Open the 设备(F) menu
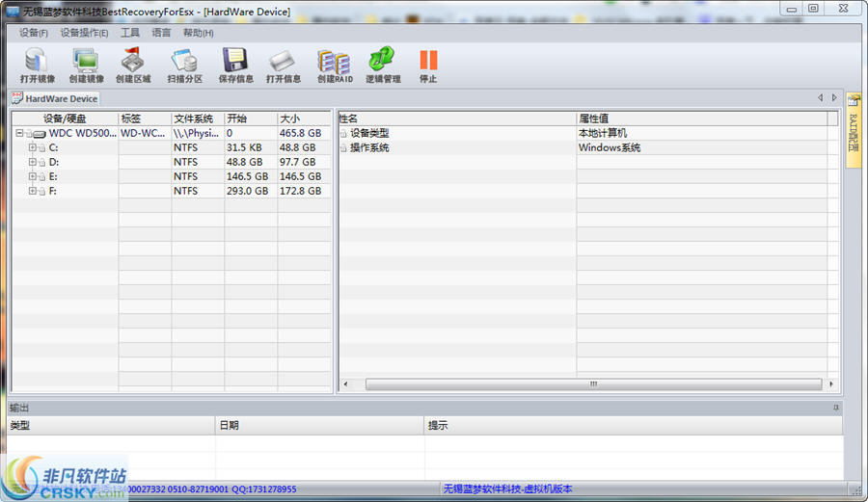 pyautogui.click(x=33, y=33)
